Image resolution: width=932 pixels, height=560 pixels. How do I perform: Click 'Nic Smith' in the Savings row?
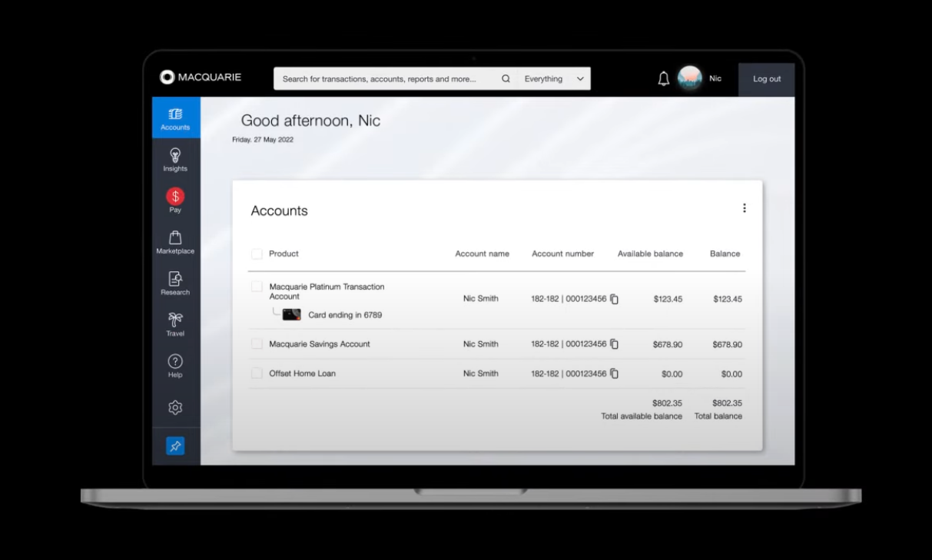481,344
